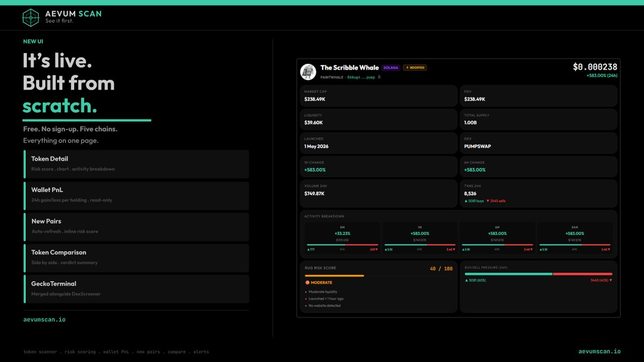Click the 6H Change +583.00% value
The width and height of the screenshot is (644, 362).
click(x=475, y=169)
